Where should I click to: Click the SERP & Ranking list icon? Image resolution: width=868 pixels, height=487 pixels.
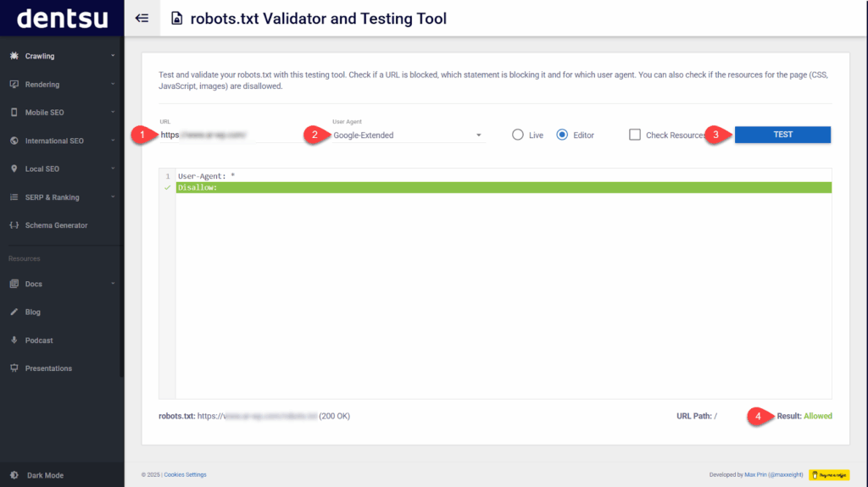click(x=14, y=197)
